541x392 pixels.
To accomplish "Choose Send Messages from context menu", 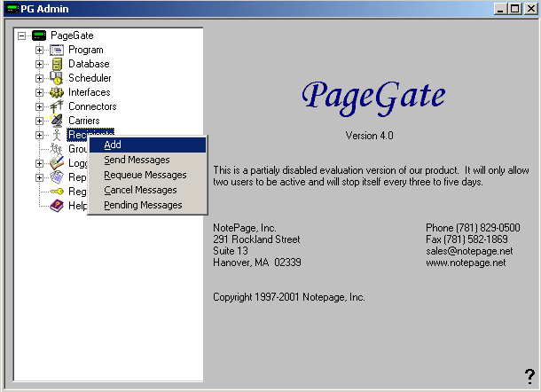I will click(148, 160).
